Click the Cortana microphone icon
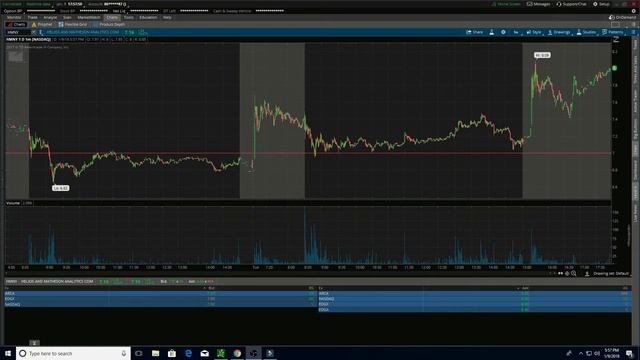 point(124,353)
